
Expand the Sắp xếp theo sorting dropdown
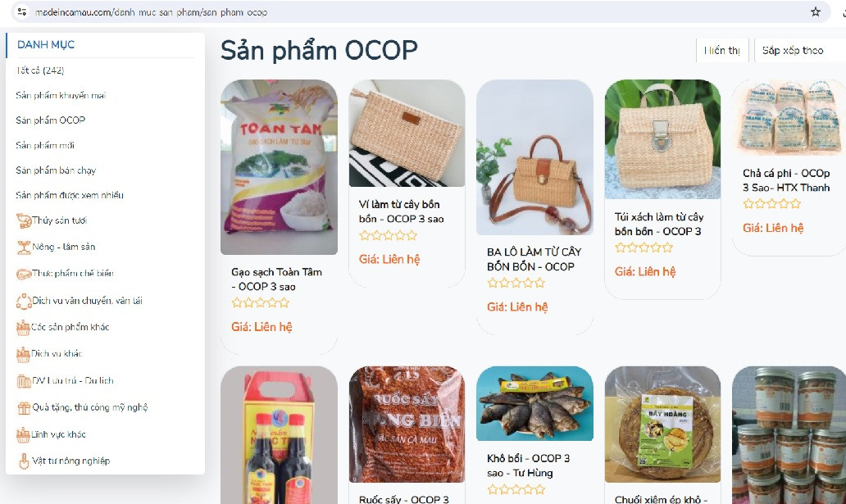point(800,51)
